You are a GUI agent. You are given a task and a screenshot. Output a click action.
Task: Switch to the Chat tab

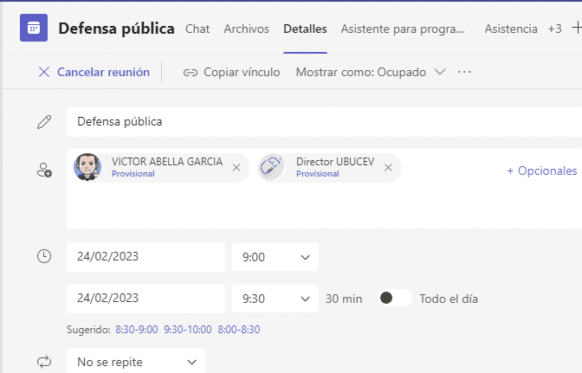[197, 29]
